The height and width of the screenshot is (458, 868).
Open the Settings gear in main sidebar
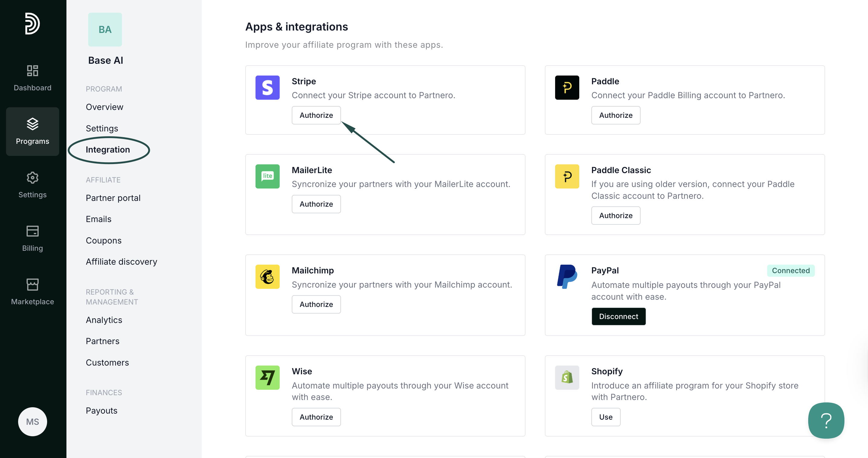[32, 185]
